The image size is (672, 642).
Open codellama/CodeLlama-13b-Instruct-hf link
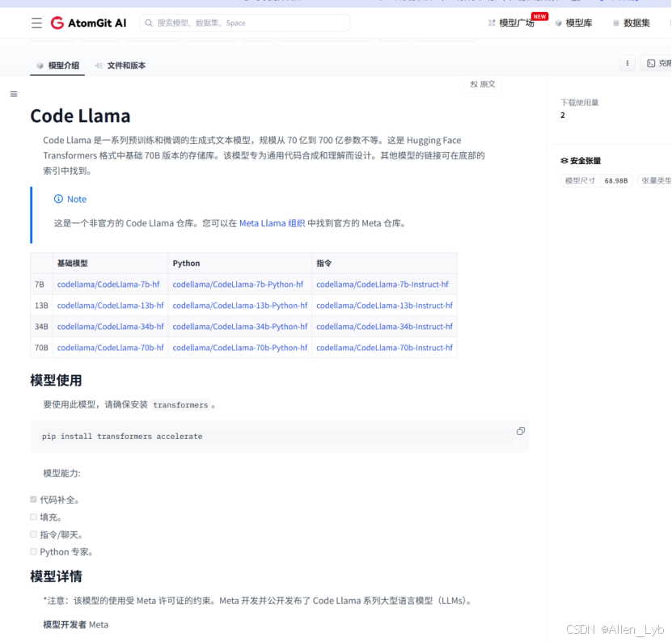tap(384, 305)
